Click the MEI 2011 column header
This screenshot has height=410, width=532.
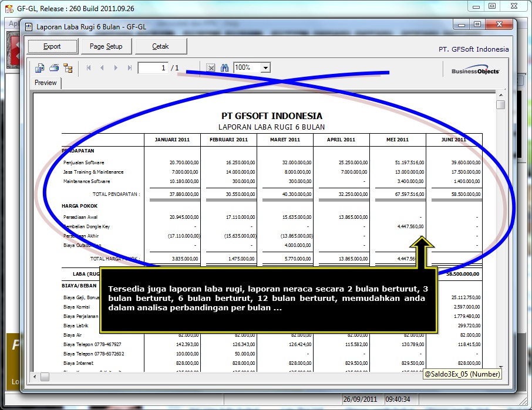[398, 140]
